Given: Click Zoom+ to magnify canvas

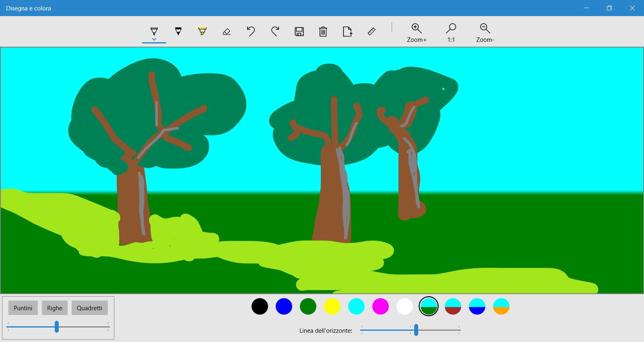Looking at the screenshot, I should pyautogui.click(x=417, y=33).
